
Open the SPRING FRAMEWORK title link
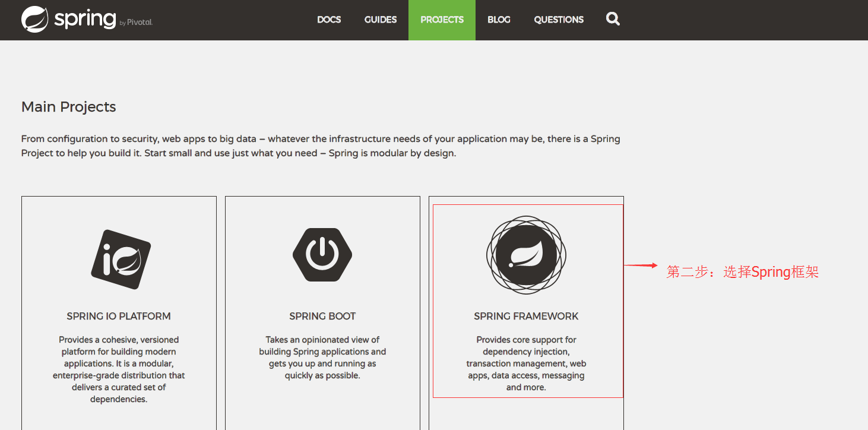click(x=526, y=316)
